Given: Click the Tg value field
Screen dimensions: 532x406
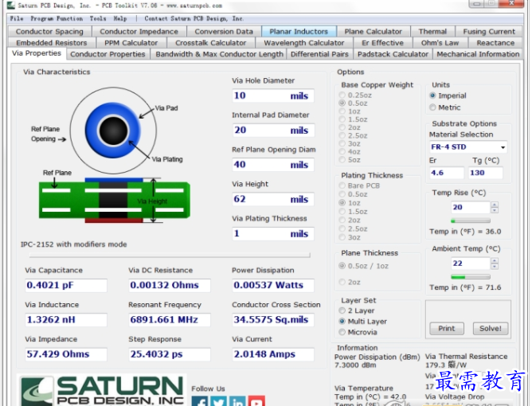Looking at the screenshot, I should tap(486, 173).
